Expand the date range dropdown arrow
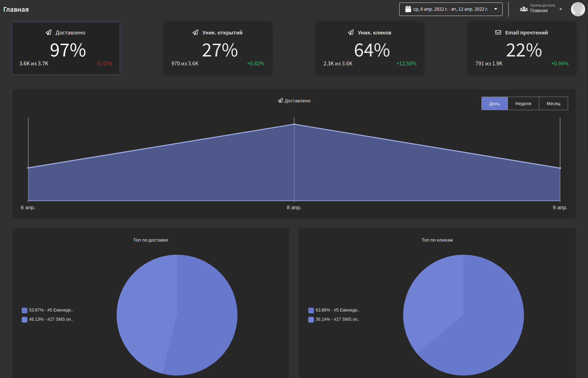This screenshot has height=378, width=588. point(496,9)
